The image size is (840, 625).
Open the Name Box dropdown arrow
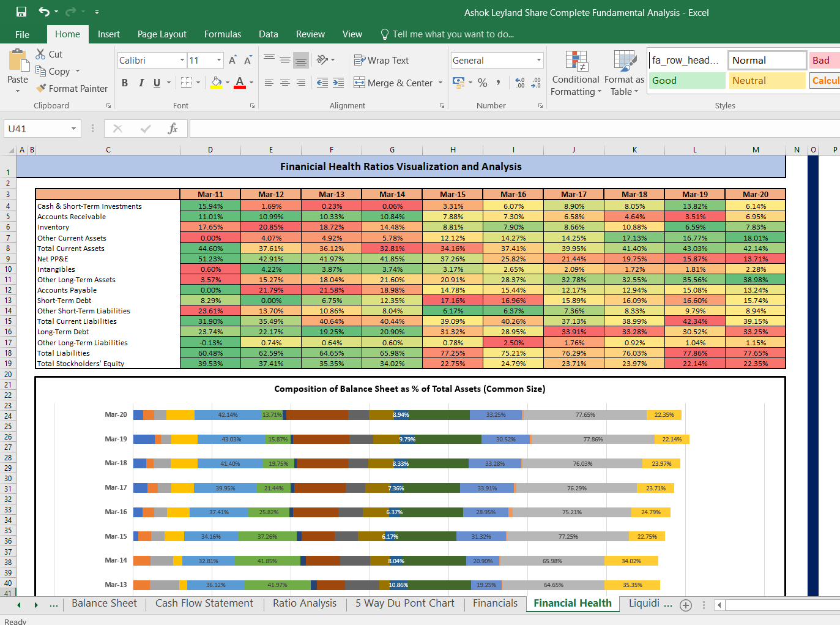tap(73, 129)
